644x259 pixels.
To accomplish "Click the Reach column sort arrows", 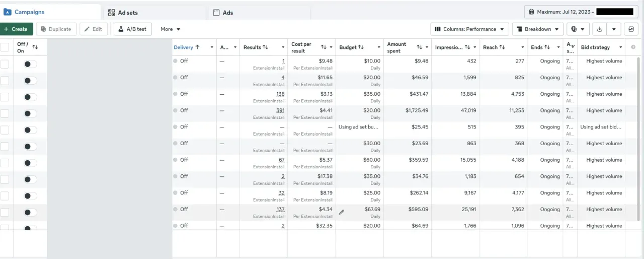I will [x=502, y=47].
